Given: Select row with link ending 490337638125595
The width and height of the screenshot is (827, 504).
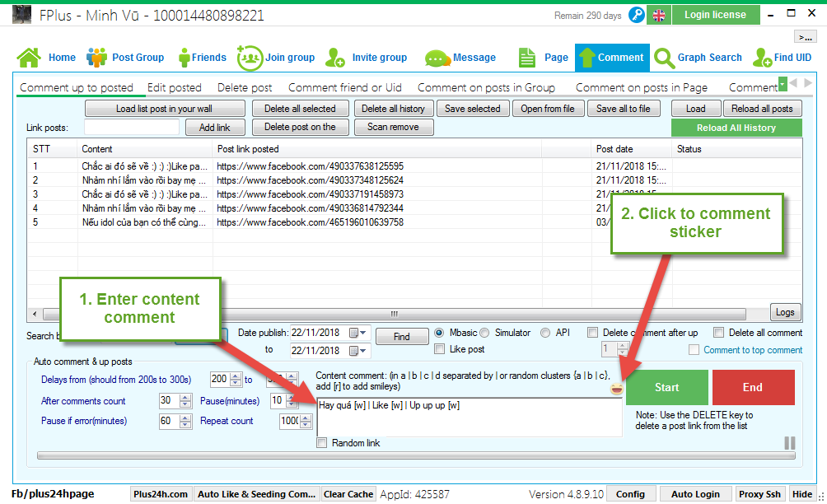Looking at the screenshot, I should point(414,166).
